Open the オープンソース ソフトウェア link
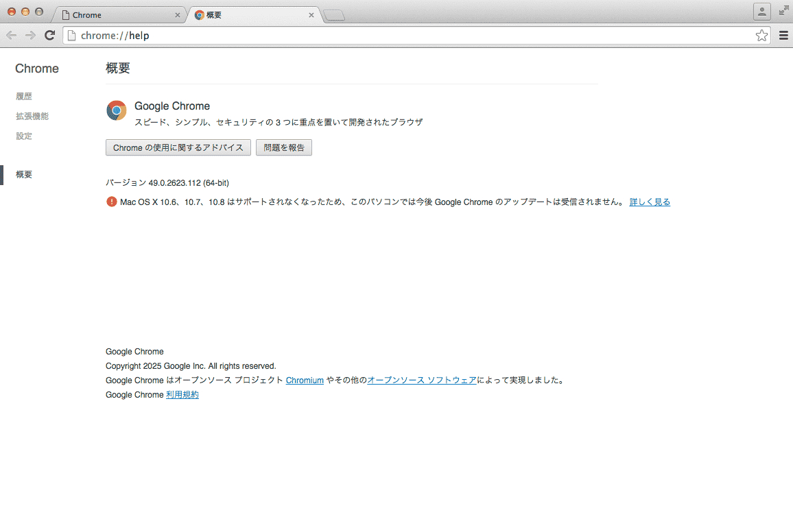 pyautogui.click(x=422, y=380)
